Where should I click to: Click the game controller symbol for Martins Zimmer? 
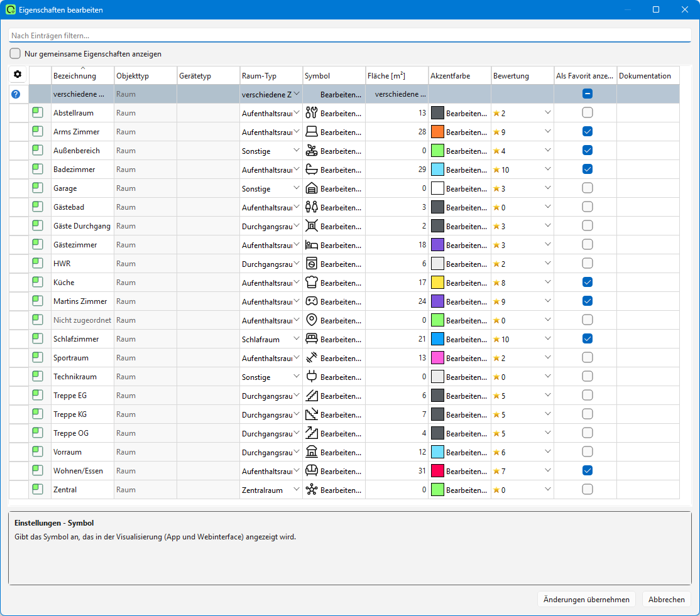pos(311,301)
